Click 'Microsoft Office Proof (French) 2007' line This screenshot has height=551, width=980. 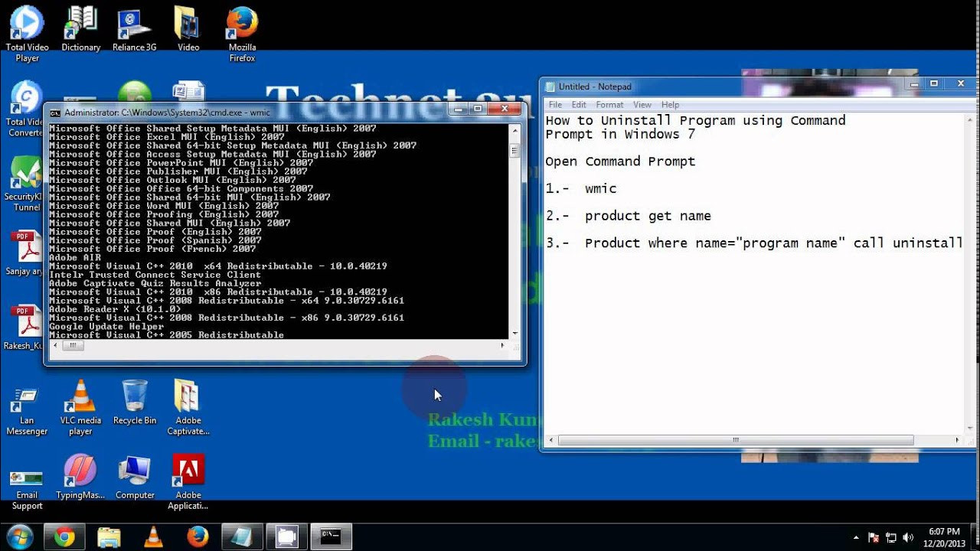(152, 249)
